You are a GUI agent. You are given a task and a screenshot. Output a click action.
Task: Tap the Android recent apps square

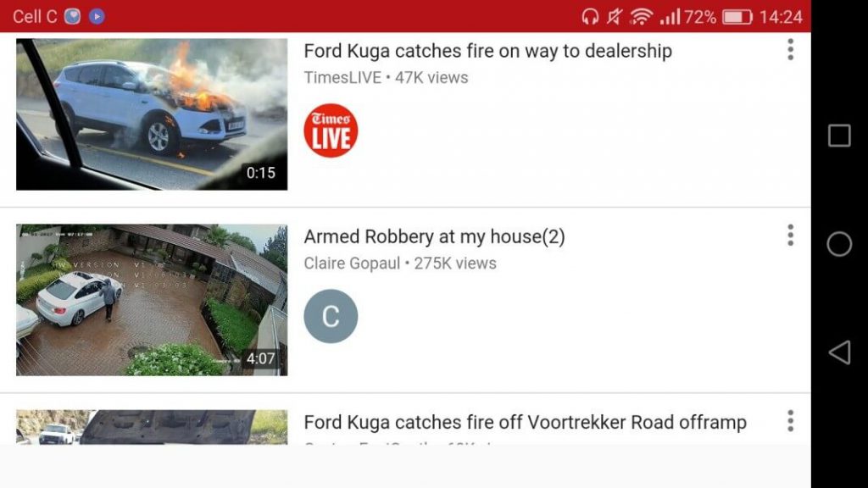point(839,136)
